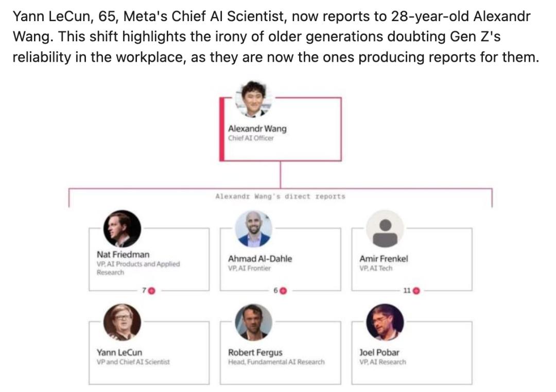Screen dimensions: 556x392
Task: Select the profile picture on Ahmad Al-Dahle's card
Action: (x=253, y=229)
